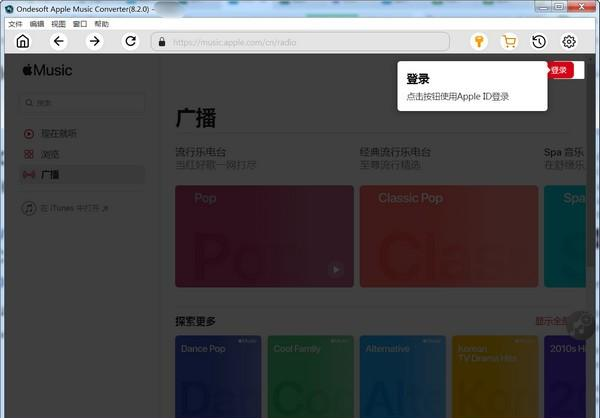Screen dimensions: 600x418
Task: Open the Spa station card
Action: (565, 236)
